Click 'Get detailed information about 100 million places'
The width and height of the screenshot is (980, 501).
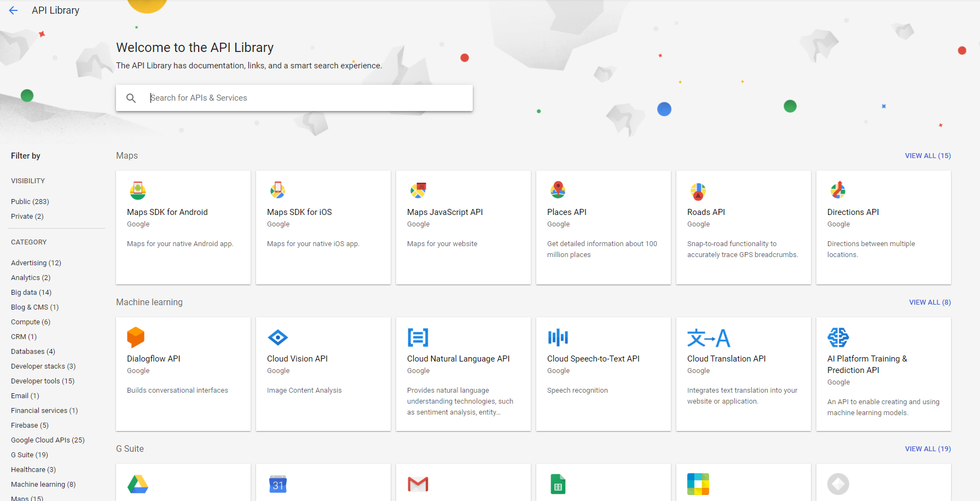602,249
